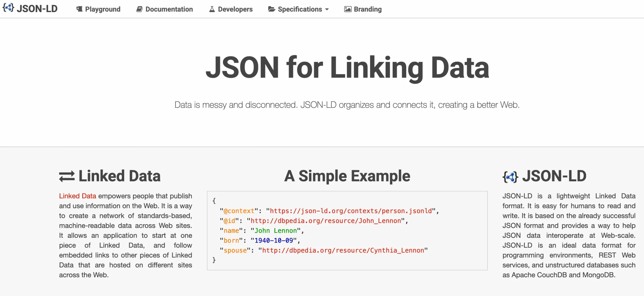This screenshot has height=296, width=644.
Task: Click the John_Lennon dbpedia URL in code
Action: (x=326, y=221)
